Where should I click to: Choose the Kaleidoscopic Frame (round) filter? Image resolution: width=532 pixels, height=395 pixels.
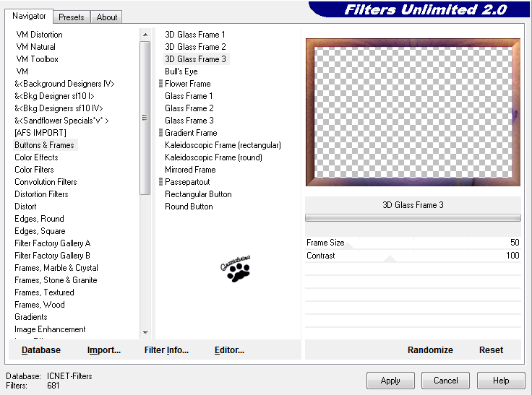213,157
